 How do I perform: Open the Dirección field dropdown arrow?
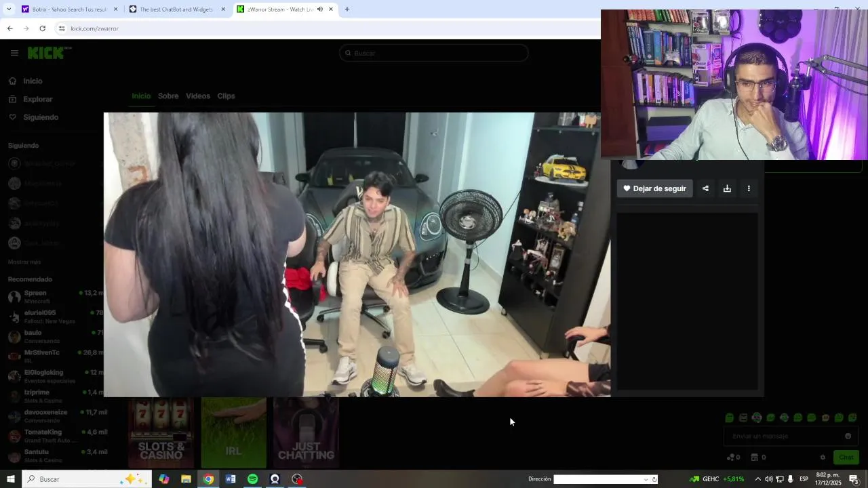(x=646, y=479)
